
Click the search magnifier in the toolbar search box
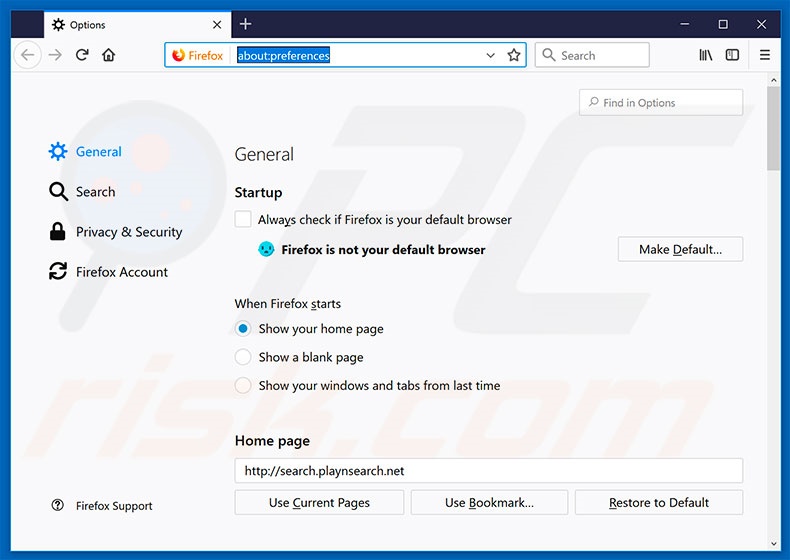click(549, 55)
